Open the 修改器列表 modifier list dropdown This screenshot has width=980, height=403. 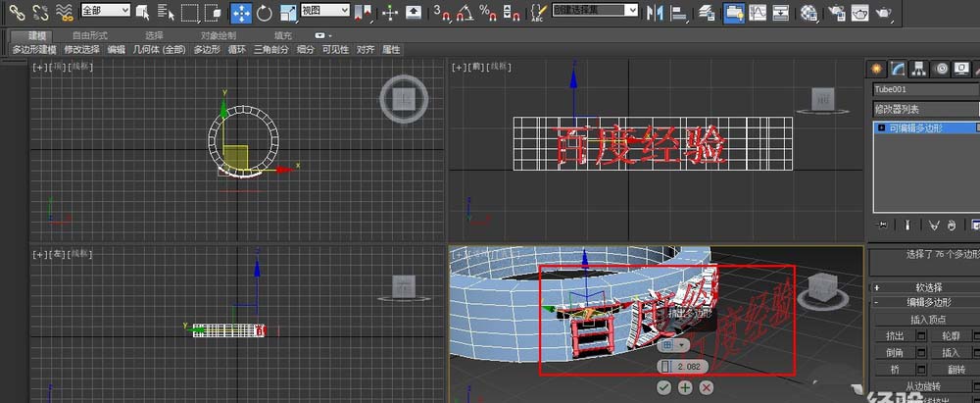click(x=926, y=109)
